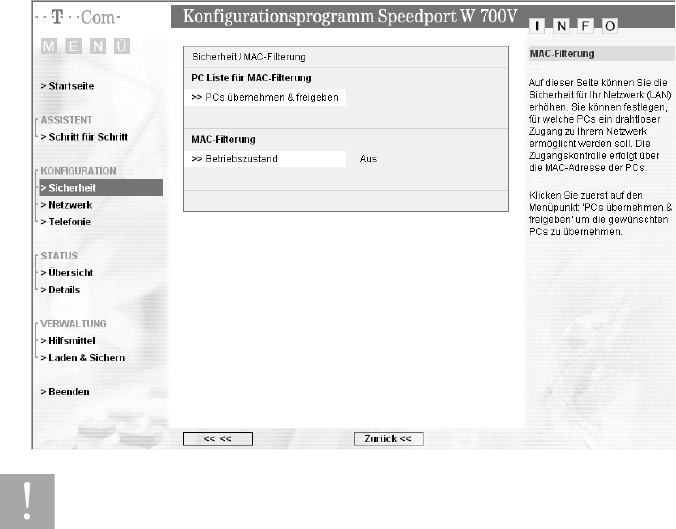Screen dimensions: 676x529
Task: Open the Netzwerk configuration page
Action: (66, 205)
